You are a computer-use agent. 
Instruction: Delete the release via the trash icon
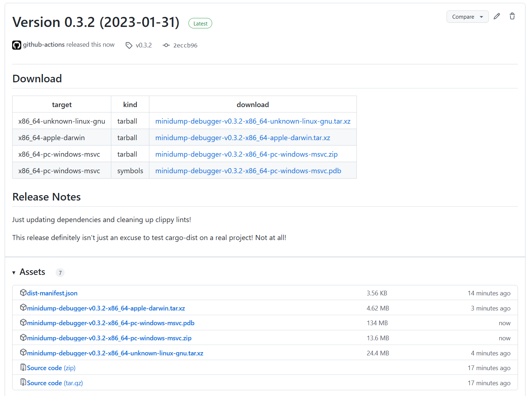pyautogui.click(x=512, y=16)
